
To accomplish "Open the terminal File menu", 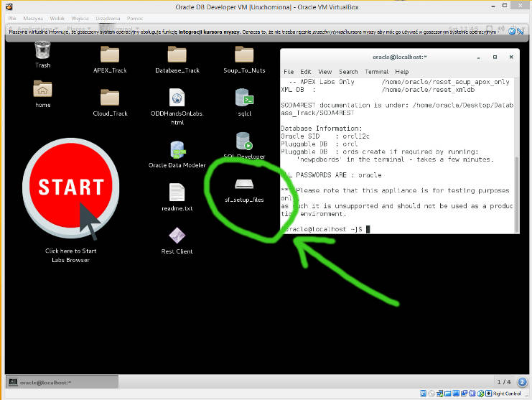I will [289, 72].
